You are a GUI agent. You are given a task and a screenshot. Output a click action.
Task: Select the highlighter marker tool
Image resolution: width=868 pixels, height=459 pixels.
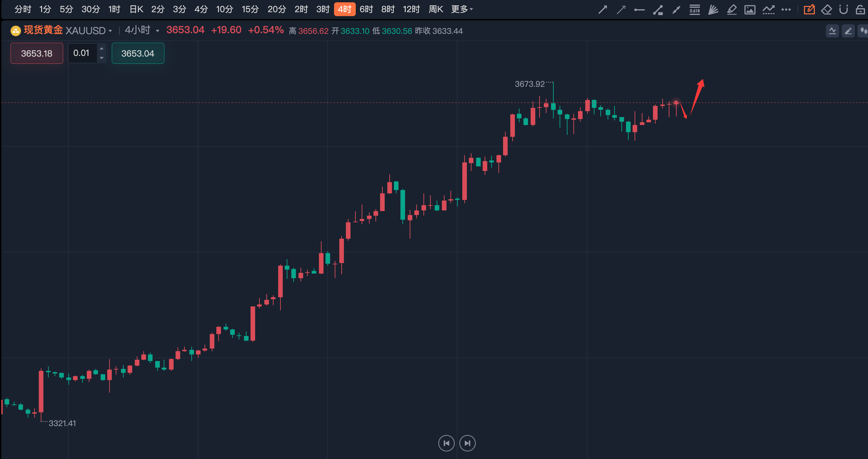(x=732, y=10)
